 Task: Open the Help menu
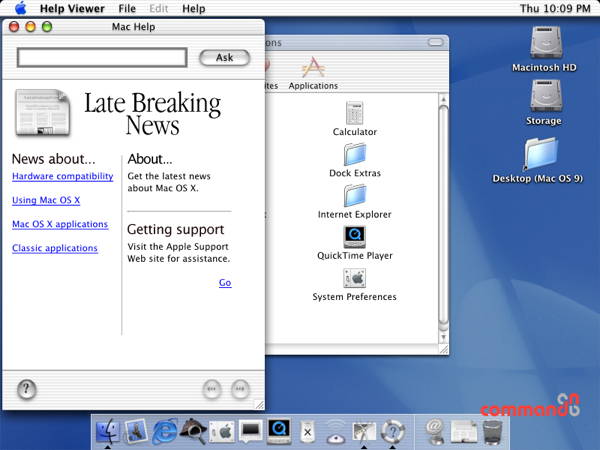pyautogui.click(x=194, y=8)
